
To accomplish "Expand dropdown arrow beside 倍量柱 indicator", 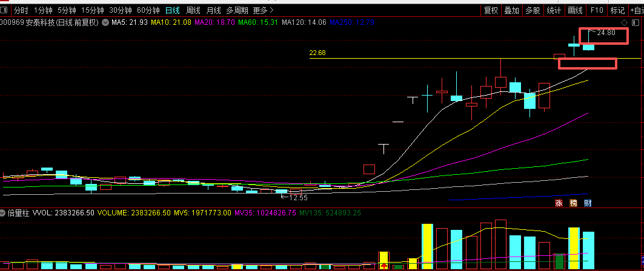I will pos(3,213).
